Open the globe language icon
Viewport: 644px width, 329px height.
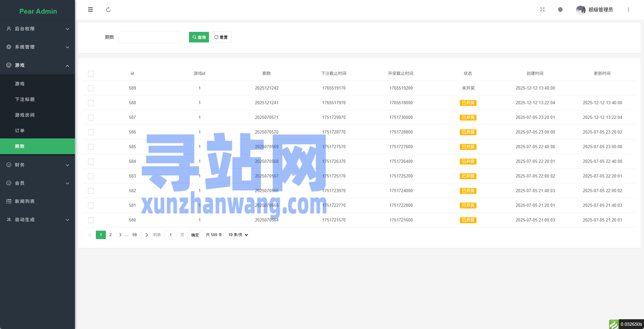[560, 10]
